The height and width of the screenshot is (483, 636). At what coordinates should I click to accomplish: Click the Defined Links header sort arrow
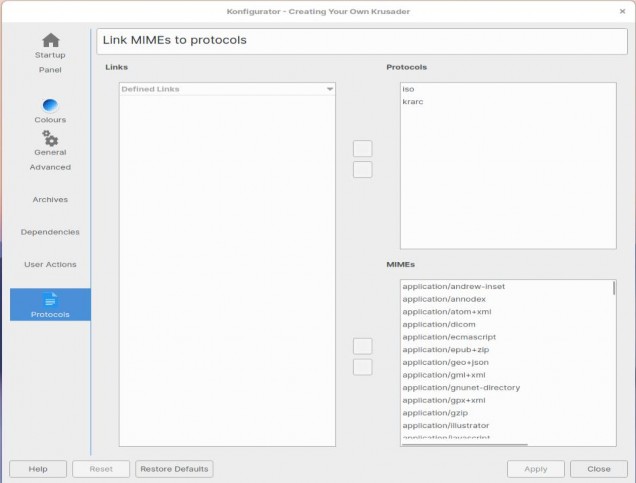click(330, 89)
